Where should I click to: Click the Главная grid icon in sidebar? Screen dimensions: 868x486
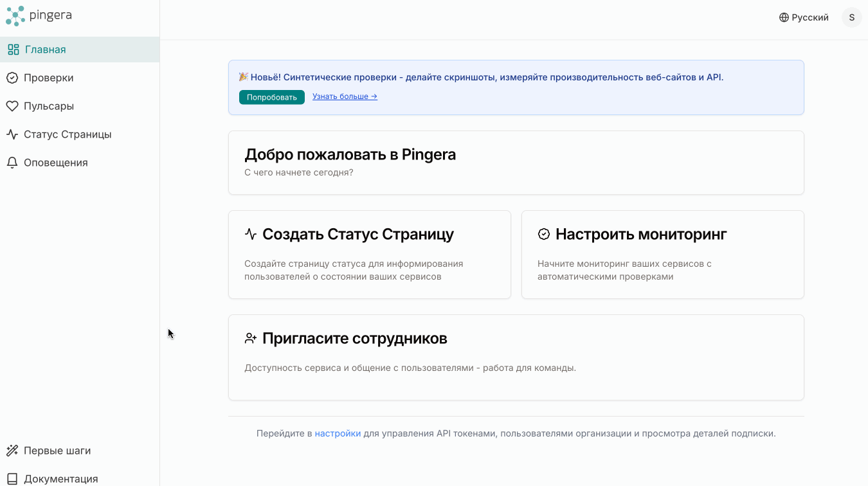click(13, 50)
